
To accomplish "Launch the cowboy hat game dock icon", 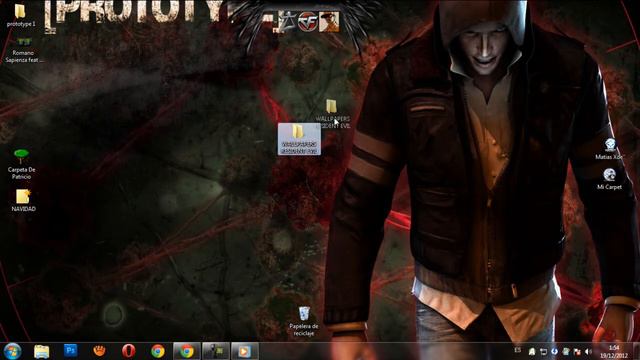I will click(329, 22).
